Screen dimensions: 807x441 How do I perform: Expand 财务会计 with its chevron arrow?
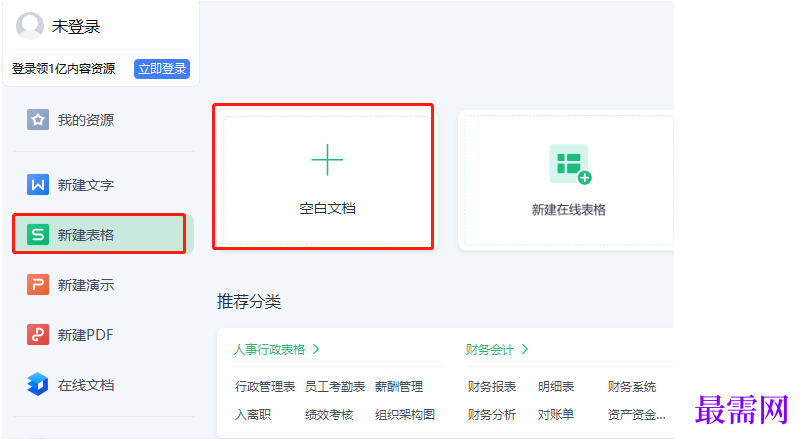(525, 349)
